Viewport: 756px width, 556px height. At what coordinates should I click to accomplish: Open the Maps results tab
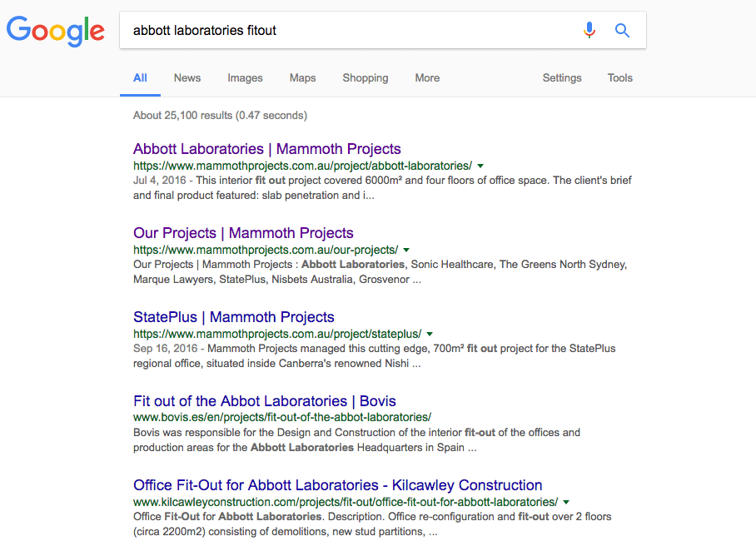click(x=302, y=78)
